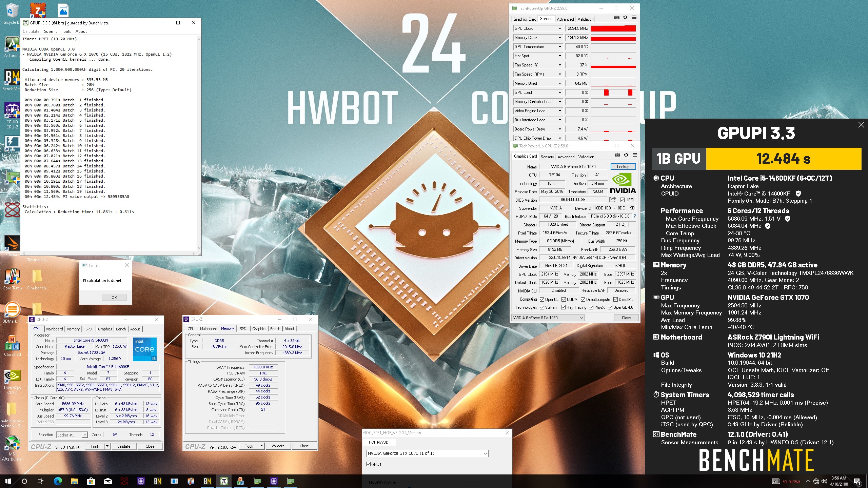
Task: Open the ThermSpy desktop icon
Action: click(x=12, y=382)
